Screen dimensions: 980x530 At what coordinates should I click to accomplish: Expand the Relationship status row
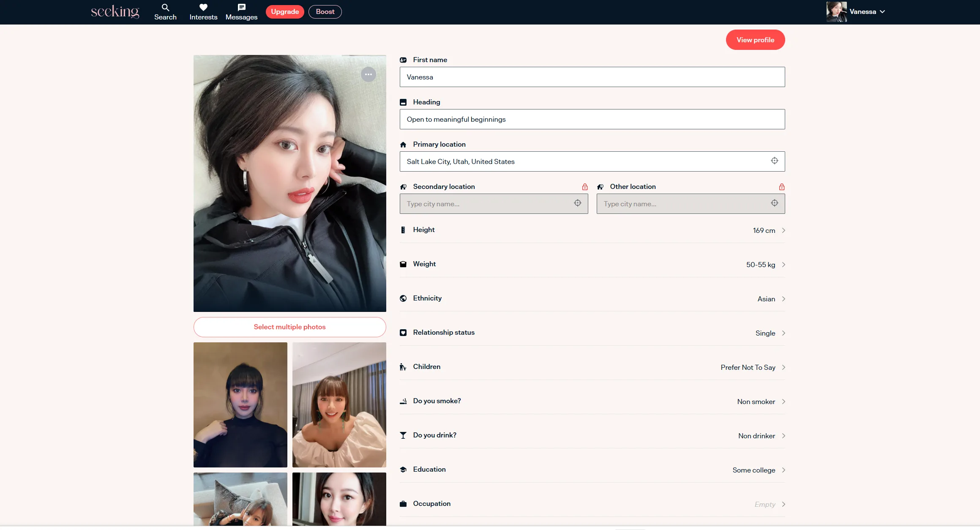coord(783,333)
